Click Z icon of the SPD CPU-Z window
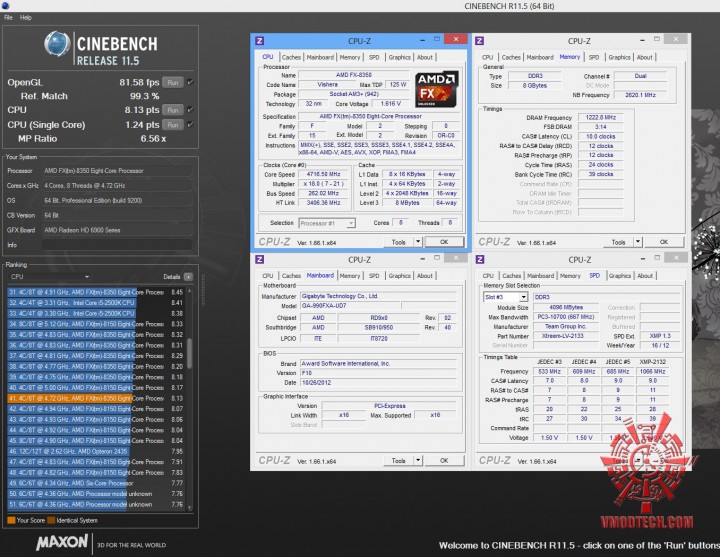720x557 pixels. (x=480, y=259)
